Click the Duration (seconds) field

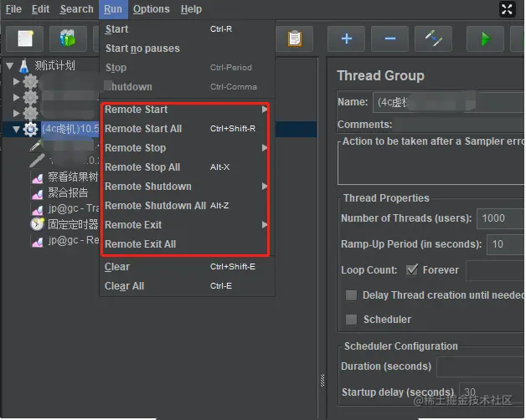[x=481, y=366]
